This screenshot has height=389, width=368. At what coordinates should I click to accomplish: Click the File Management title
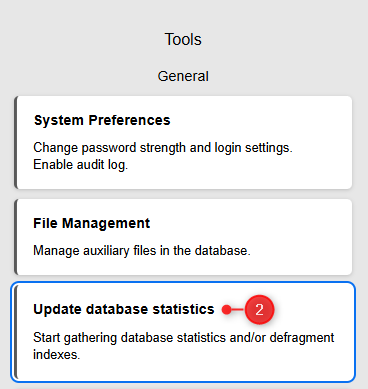(92, 223)
